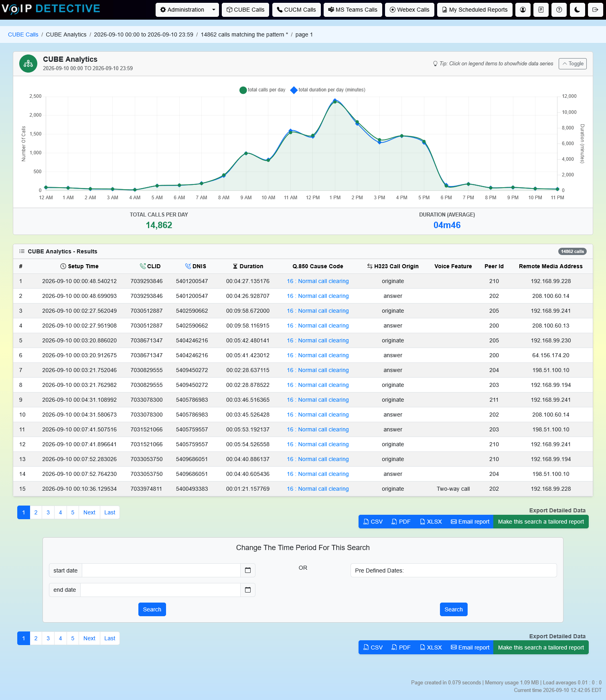Click the 6 PM data point on chart
The height and width of the screenshot is (700, 606).
446,186
